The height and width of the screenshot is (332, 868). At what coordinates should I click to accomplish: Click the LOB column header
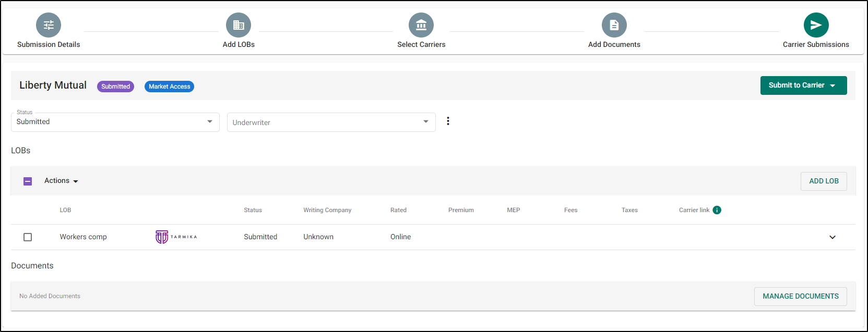pos(65,210)
